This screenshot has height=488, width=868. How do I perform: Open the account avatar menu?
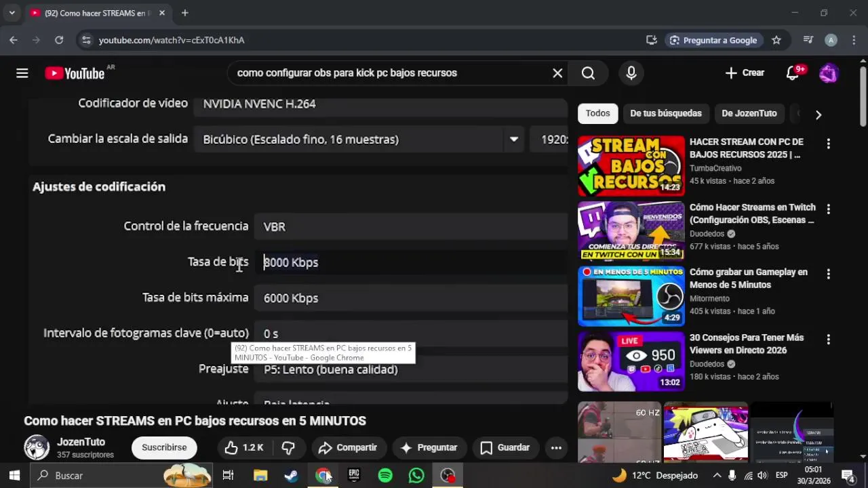829,73
